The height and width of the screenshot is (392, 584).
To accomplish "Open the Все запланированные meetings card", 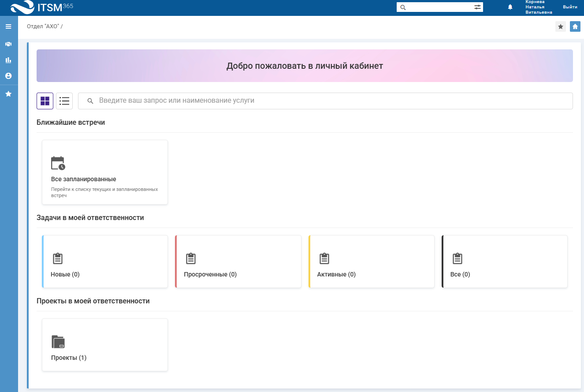I will coord(105,172).
